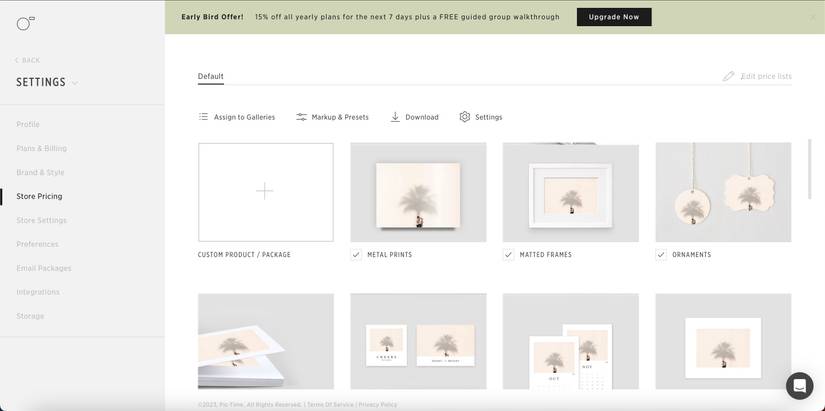Click the Markup & Presets sliders icon
Viewport: 825px width, 411px height.
click(x=301, y=117)
